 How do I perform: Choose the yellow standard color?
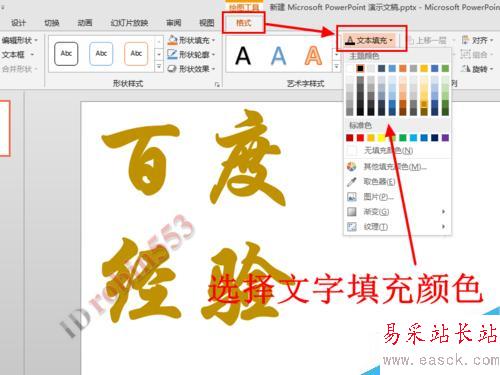point(382,138)
